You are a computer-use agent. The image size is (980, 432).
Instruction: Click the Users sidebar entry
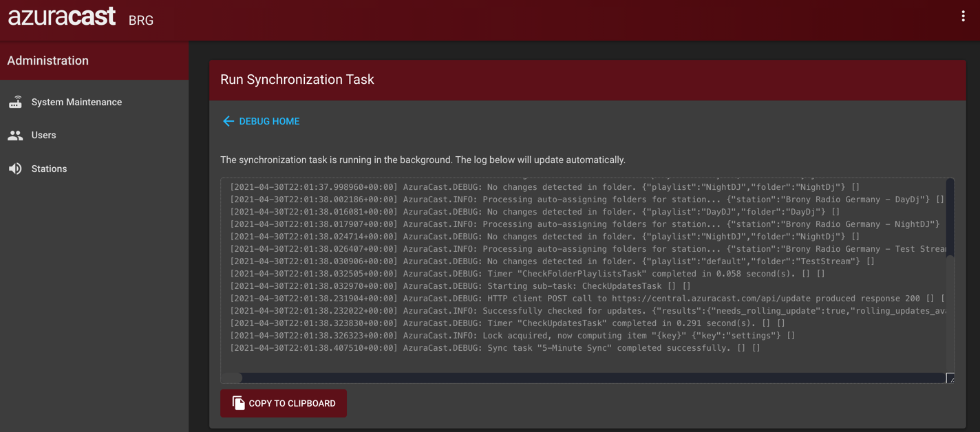coord(43,135)
